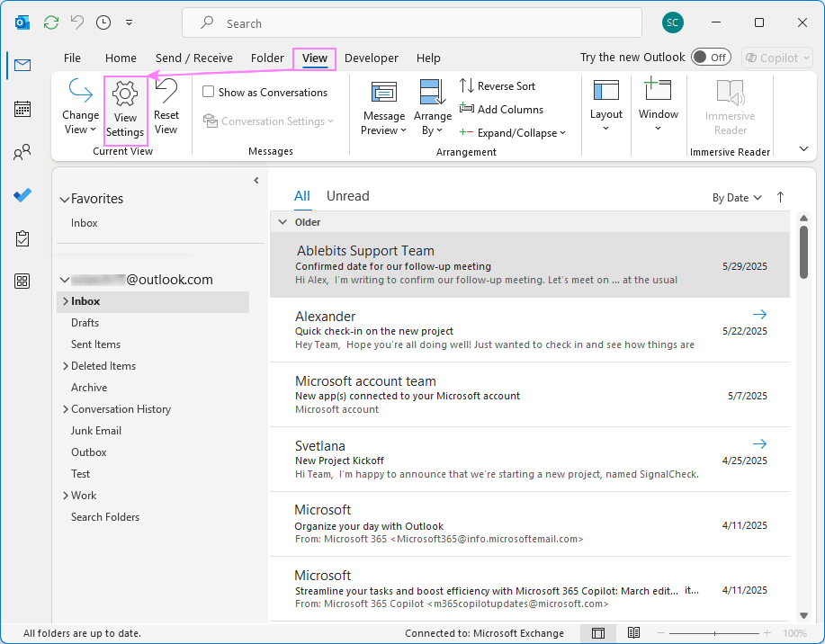Click the zoom in plus button
825x644 pixels.
(767, 633)
